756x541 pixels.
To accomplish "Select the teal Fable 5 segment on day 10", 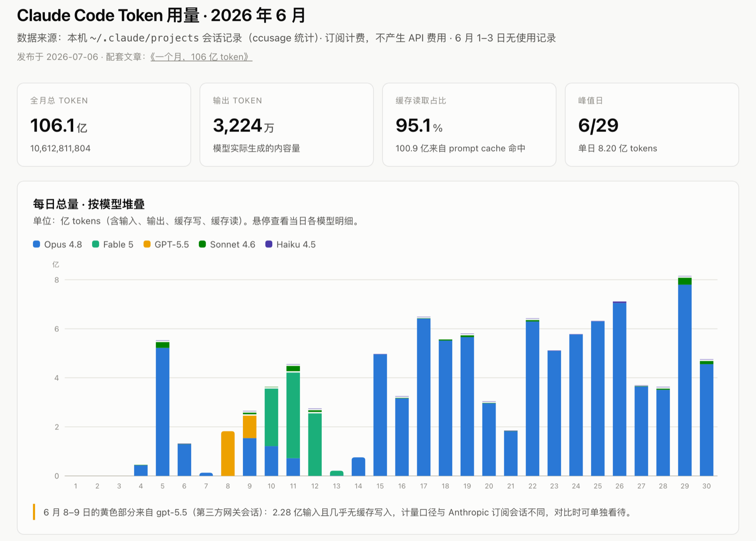I will [271, 418].
